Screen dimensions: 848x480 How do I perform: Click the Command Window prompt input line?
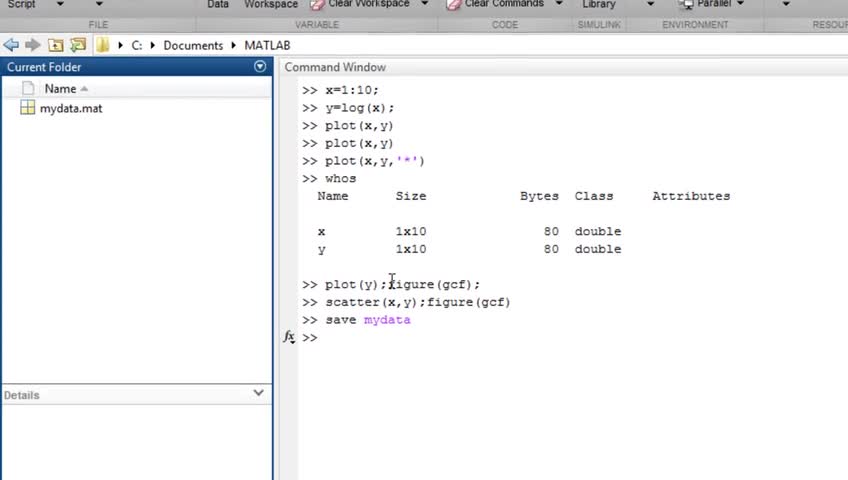(x=573, y=337)
